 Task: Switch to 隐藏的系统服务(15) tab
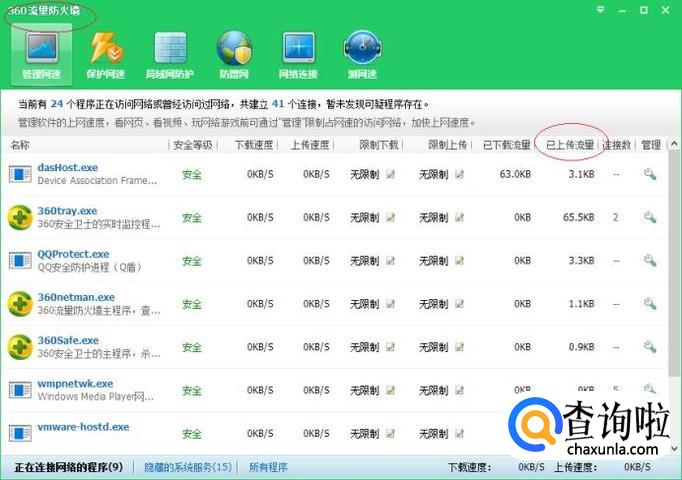[188, 467]
